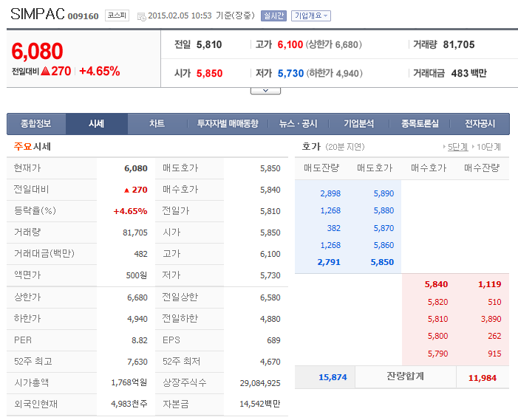Click the bold sell quote 5,850
The height and width of the screenshot is (420, 518).
[x=382, y=262]
